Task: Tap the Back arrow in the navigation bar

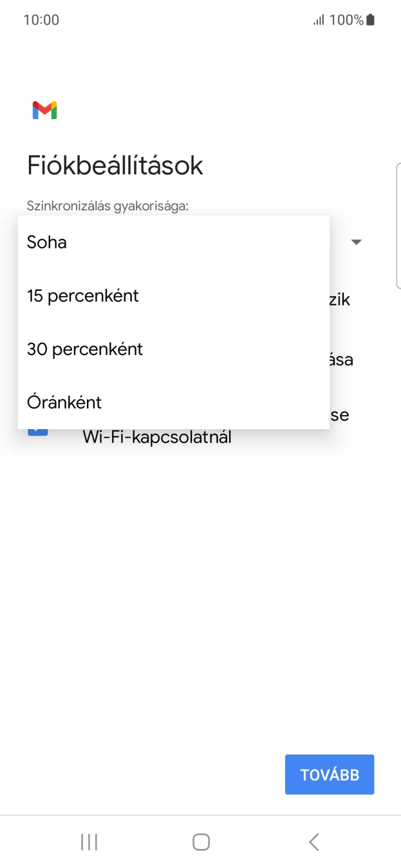Action: point(313,841)
